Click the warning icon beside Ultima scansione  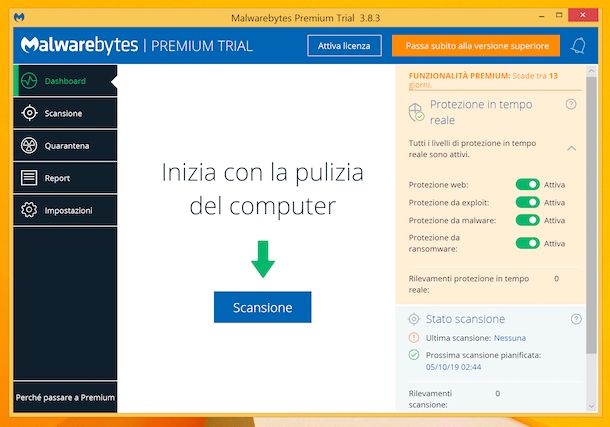(414, 338)
